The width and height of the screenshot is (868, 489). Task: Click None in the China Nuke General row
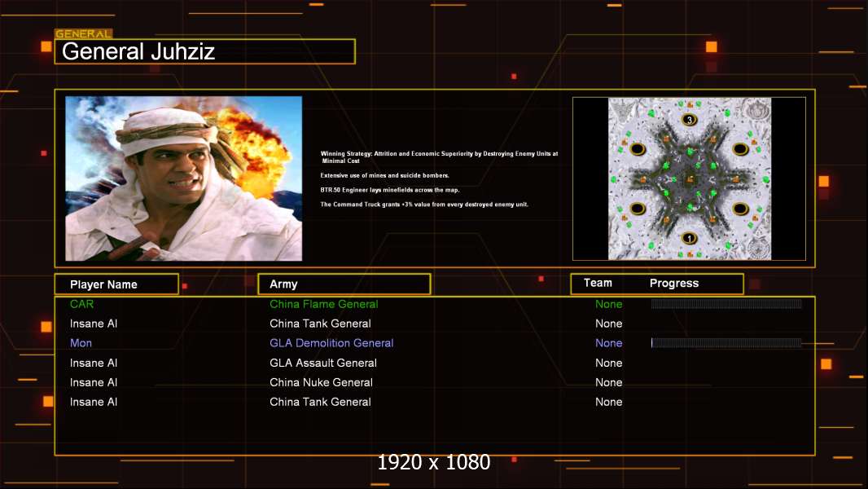pos(609,382)
